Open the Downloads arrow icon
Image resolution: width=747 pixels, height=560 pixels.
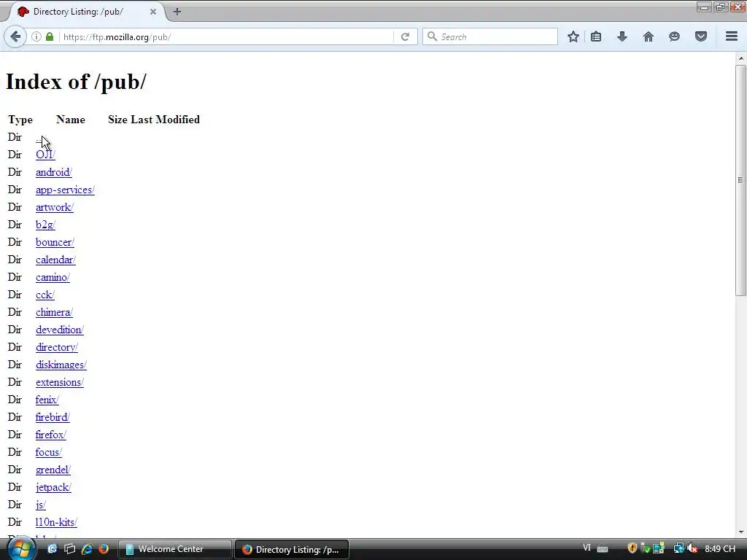click(x=622, y=36)
